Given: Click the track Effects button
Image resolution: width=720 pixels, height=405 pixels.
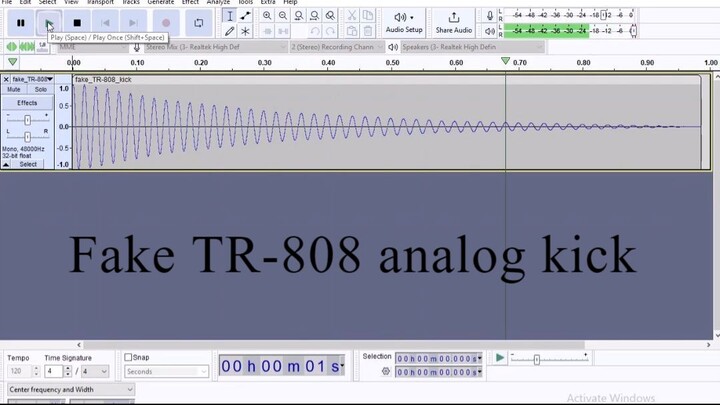Looking at the screenshot, I should point(27,103).
